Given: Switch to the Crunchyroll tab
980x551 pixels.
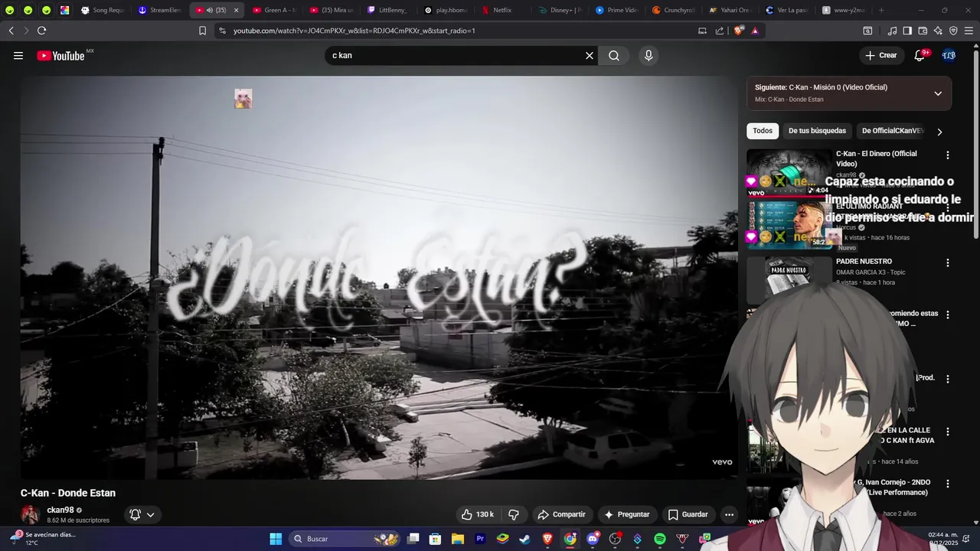Looking at the screenshot, I should click(x=673, y=10).
